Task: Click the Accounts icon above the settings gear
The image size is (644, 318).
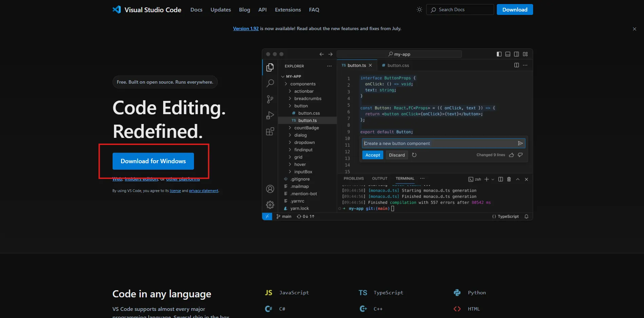Action: click(270, 189)
